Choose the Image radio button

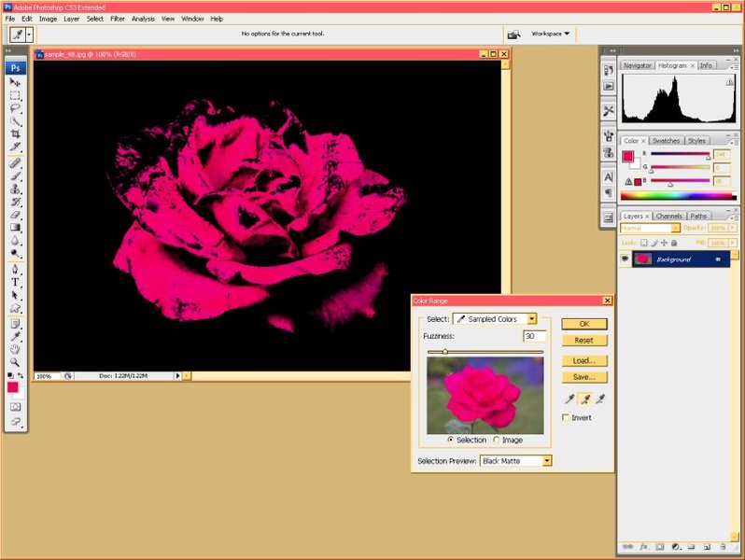coord(497,440)
